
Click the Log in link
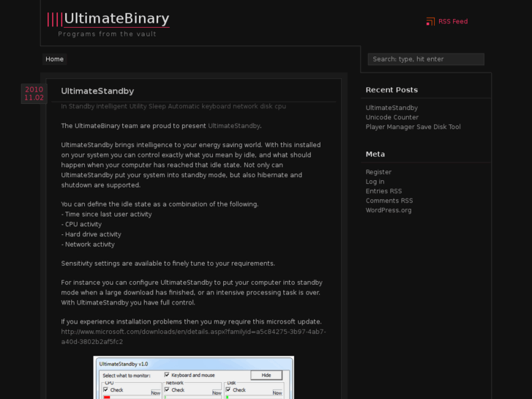click(x=375, y=182)
